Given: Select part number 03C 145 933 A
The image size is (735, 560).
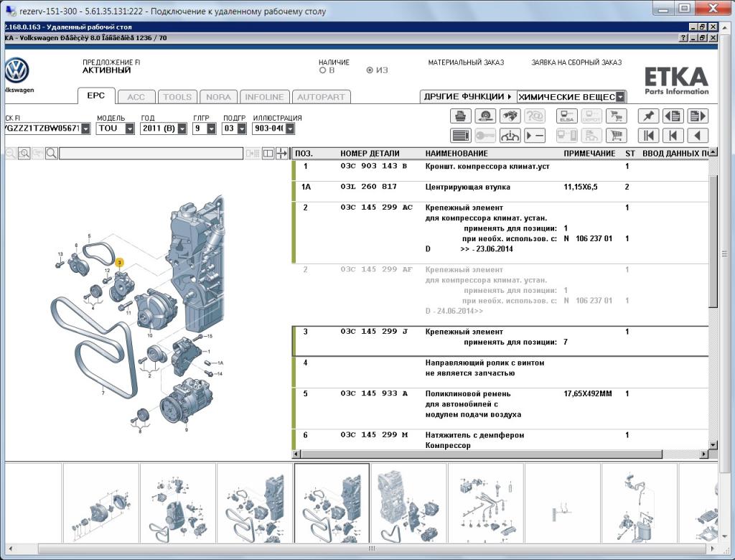Looking at the screenshot, I should click(x=374, y=393).
